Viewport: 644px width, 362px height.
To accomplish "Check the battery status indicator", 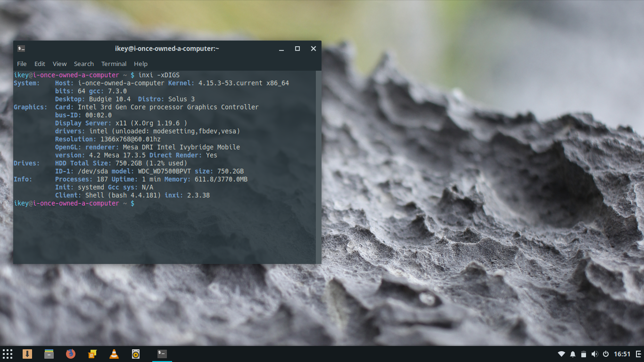I will tap(584, 354).
